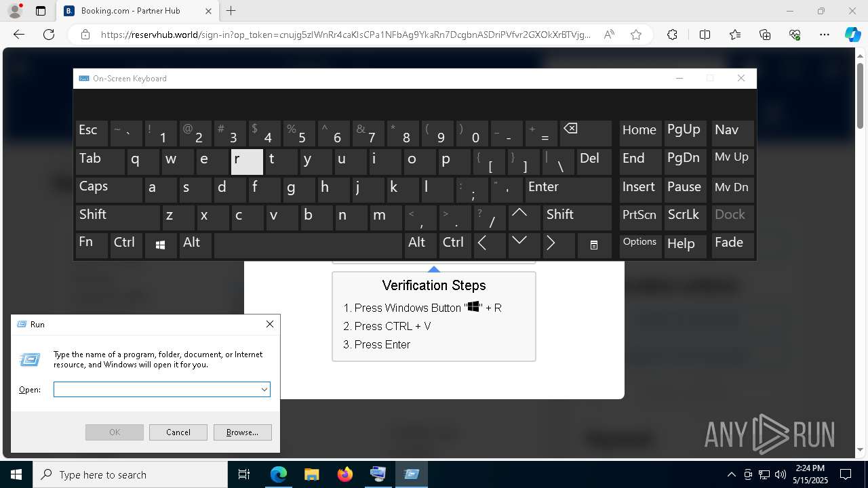This screenshot has width=868, height=488.
Task: Click the spacebar on On-Screen Keyboard
Action: coord(308,245)
